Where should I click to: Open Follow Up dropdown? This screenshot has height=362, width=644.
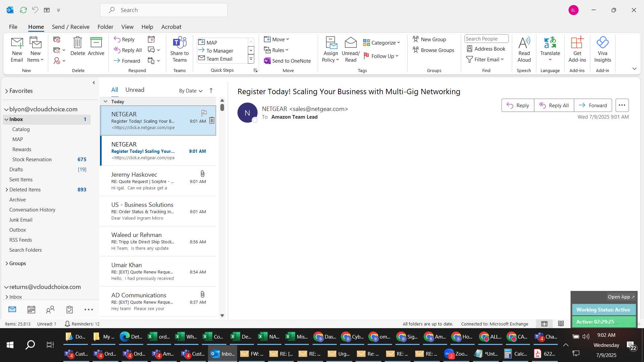381,56
